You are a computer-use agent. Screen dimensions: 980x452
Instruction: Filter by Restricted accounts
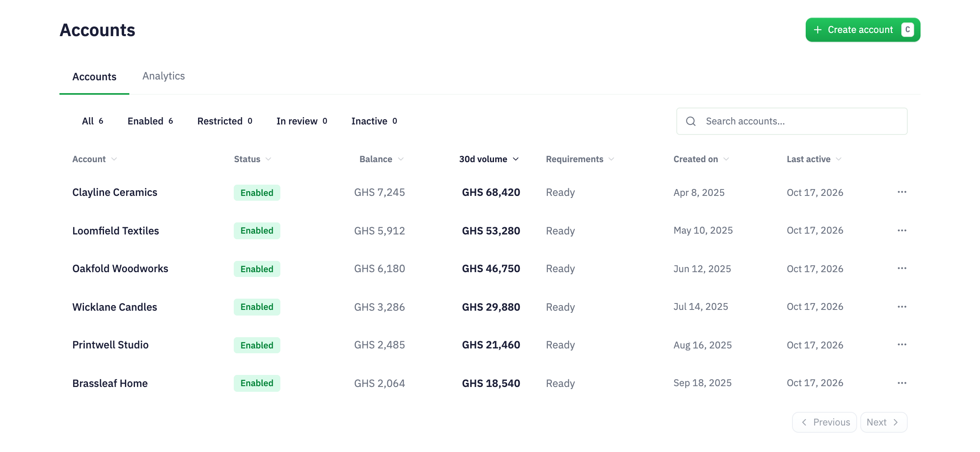pos(225,121)
